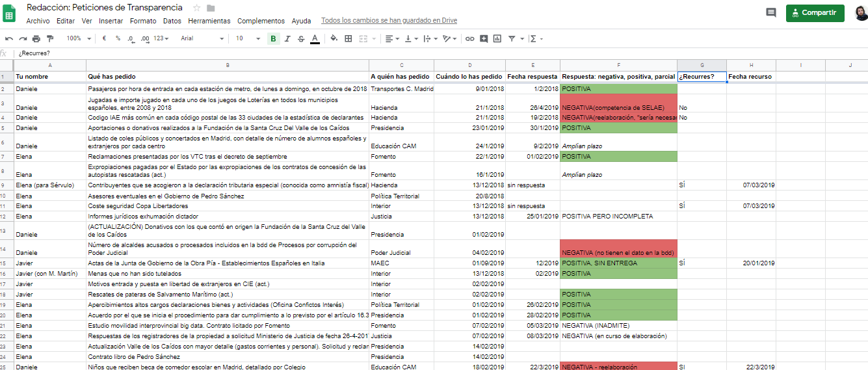Select the row 9 header
The image size is (868, 370).
[x=7, y=185]
